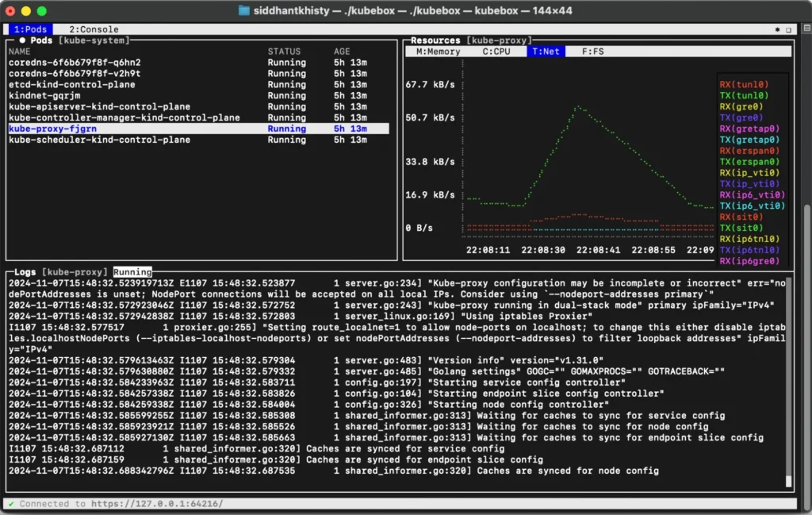Click 'Caches are synced for node config' line
Screen dimensions: 812x515
334,471
